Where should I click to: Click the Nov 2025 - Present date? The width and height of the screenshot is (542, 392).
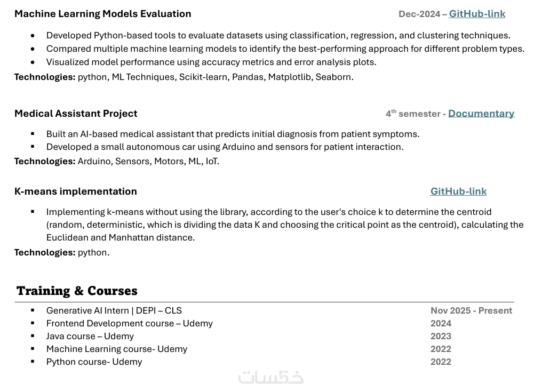coord(471,310)
